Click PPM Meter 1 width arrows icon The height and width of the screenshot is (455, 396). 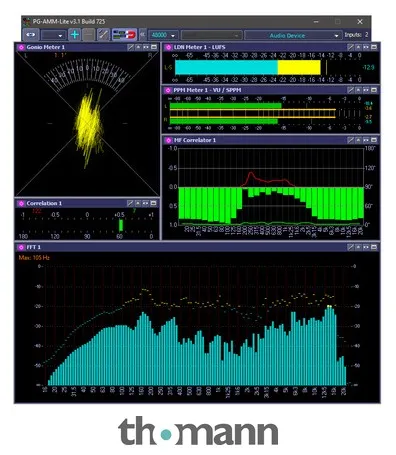366,90
